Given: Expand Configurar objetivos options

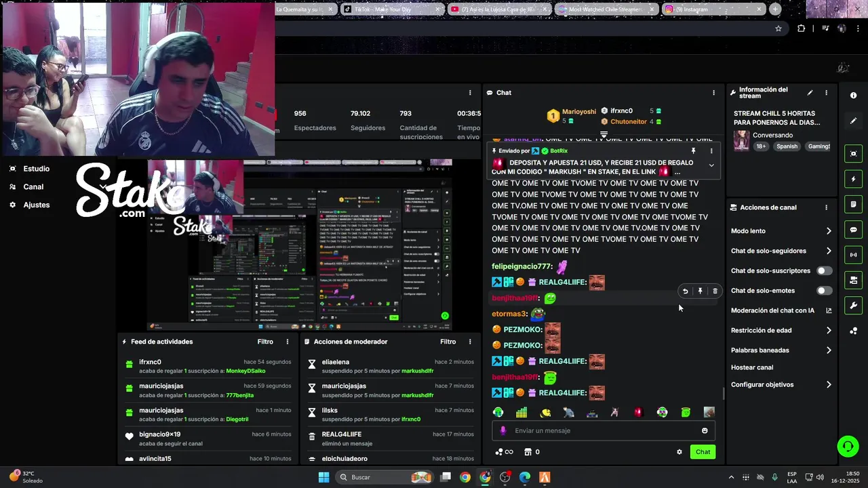Looking at the screenshot, I should click(829, 385).
